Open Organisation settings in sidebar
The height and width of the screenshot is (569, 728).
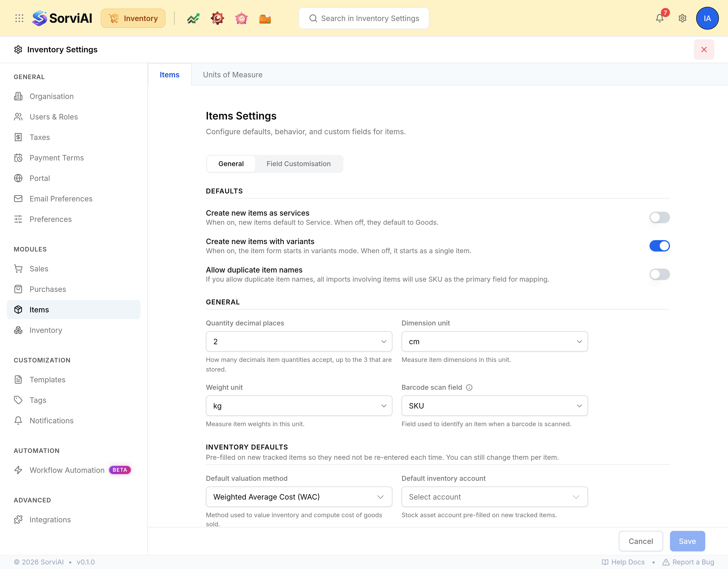tap(73, 96)
